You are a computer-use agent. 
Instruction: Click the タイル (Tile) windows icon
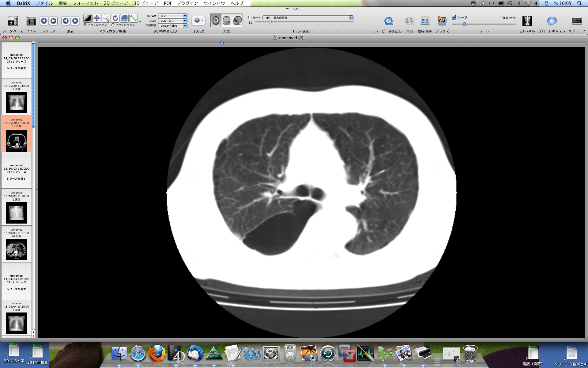pos(31,21)
